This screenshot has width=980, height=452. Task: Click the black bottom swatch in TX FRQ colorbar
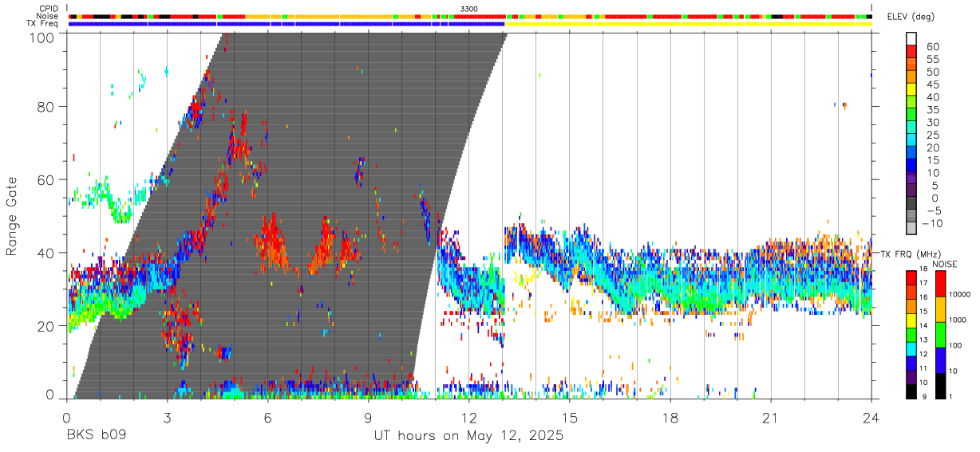click(x=911, y=391)
